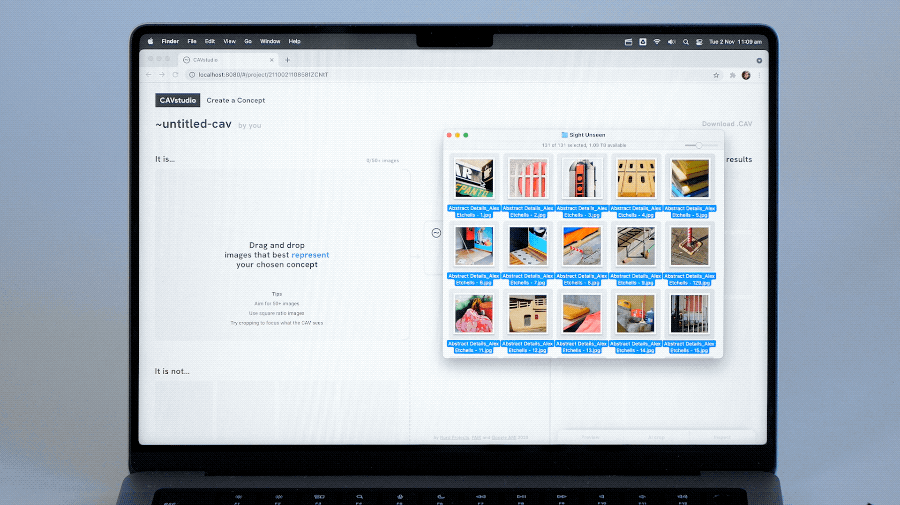Select thumbnail Abstract Details Etchells - 3.jpg
900x505 pixels.
pos(581,178)
